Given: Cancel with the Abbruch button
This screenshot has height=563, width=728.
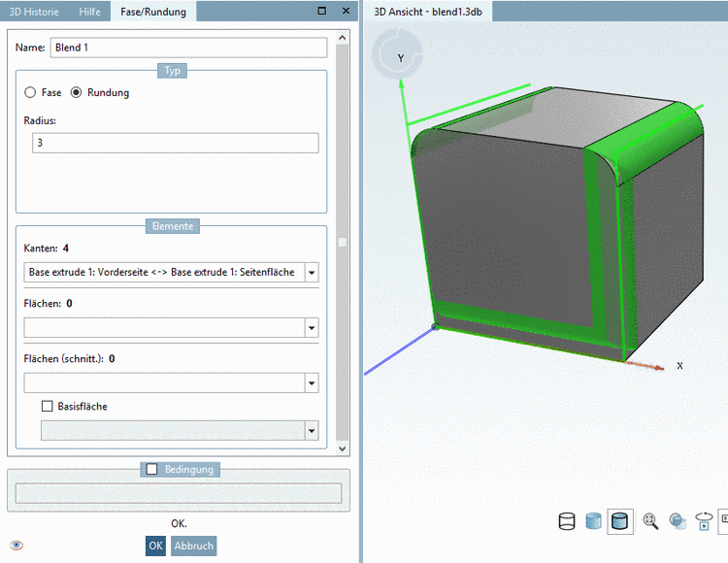Looking at the screenshot, I should coord(193,546).
